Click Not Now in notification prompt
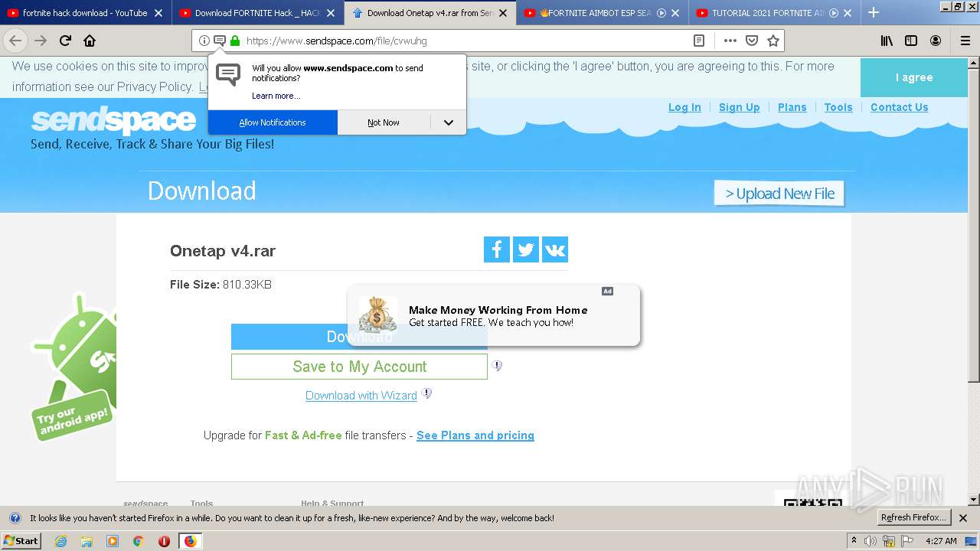980x551 pixels. (384, 122)
